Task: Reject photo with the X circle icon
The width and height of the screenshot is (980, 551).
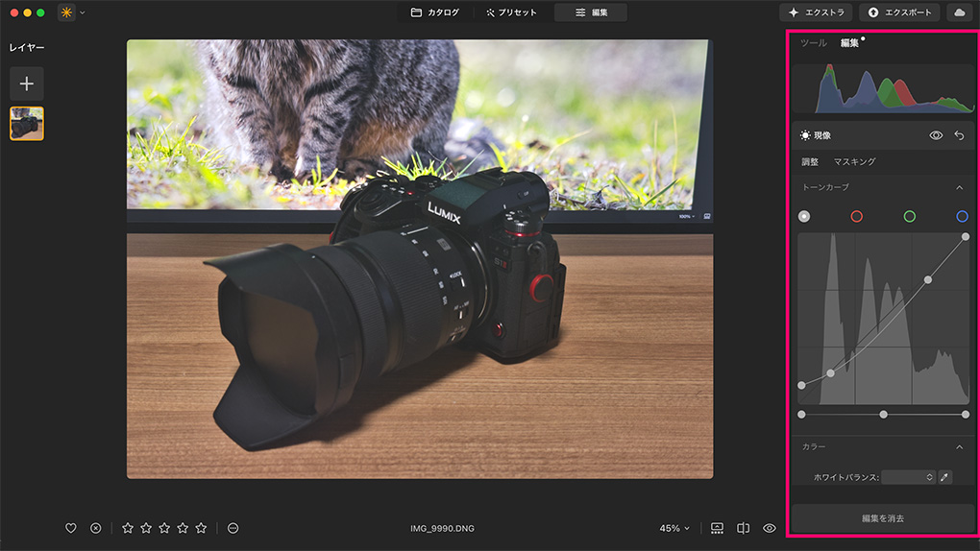Action: coord(96,529)
